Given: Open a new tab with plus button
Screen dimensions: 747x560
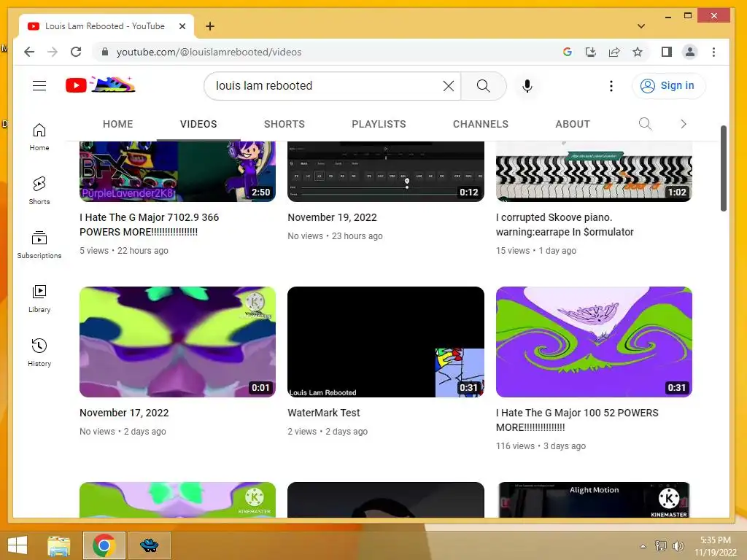Looking at the screenshot, I should 209,26.
